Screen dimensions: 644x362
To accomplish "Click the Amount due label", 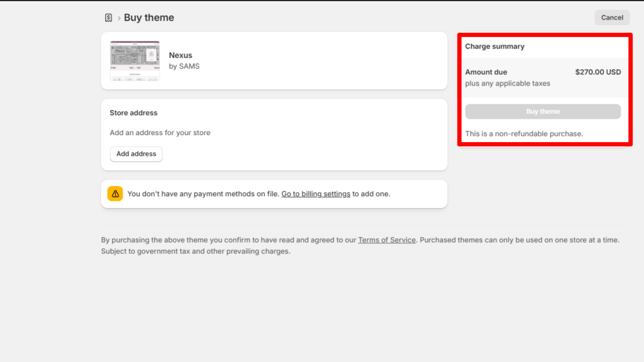I will click(x=486, y=72).
